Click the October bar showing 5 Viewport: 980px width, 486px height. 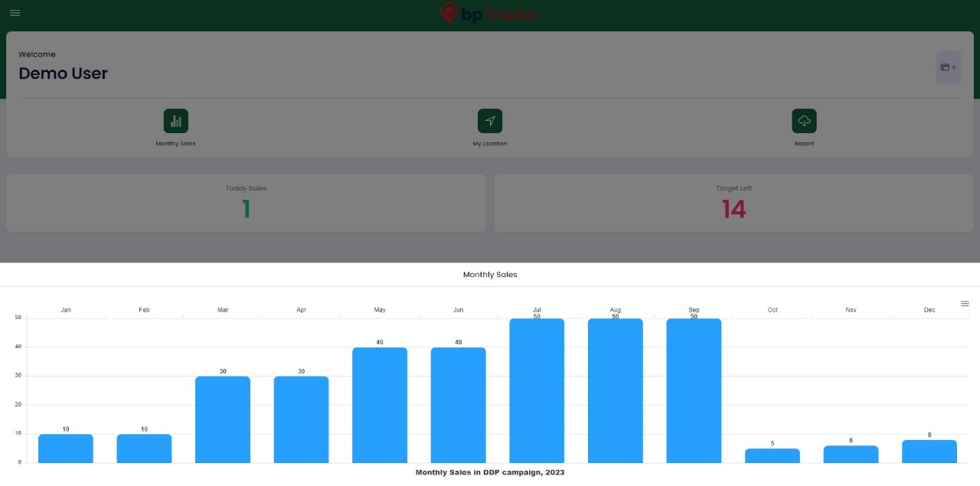point(773,455)
